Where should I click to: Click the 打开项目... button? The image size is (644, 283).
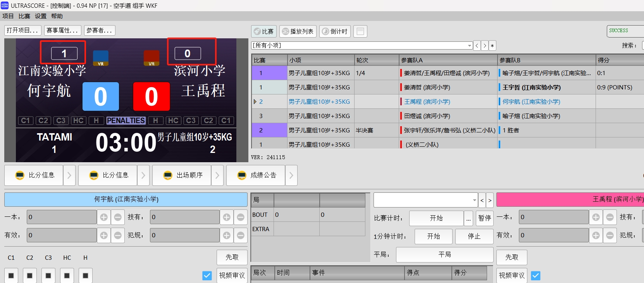point(22,30)
